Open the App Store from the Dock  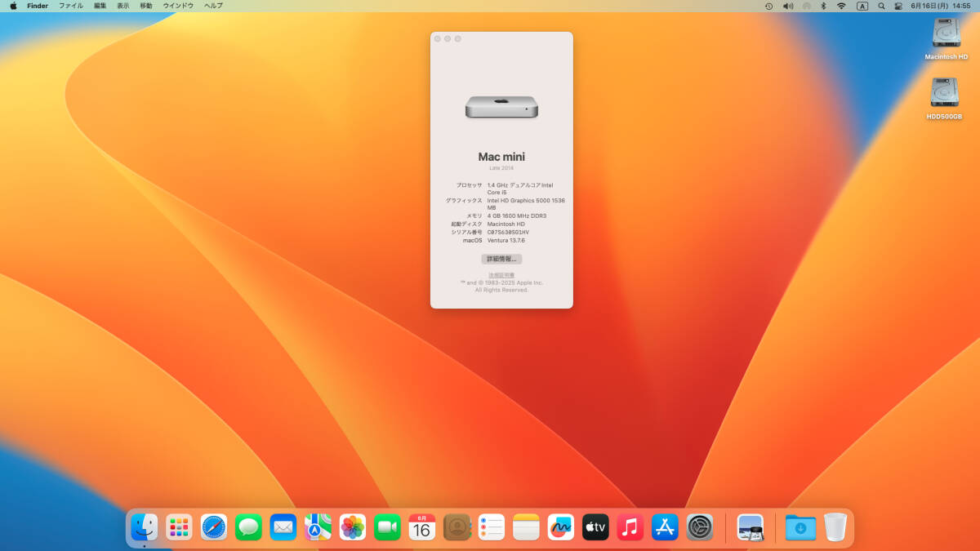tap(666, 527)
